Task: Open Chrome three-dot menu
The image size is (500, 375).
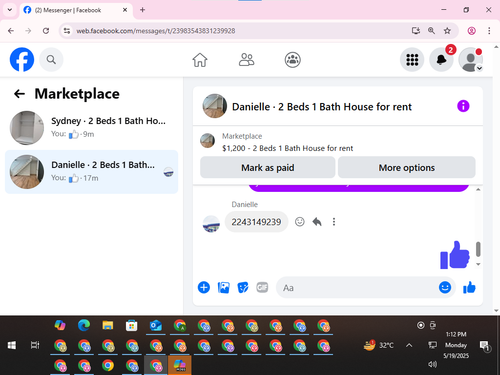Action: click(x=489, y=31)
